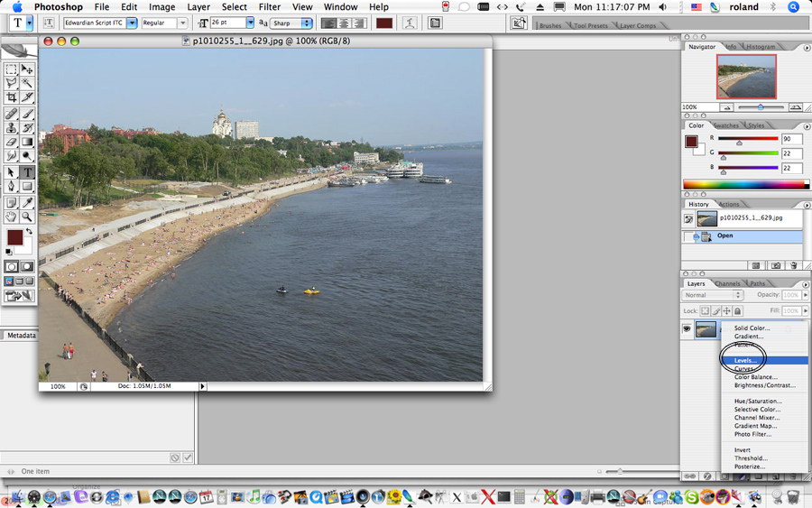Select the Magic Wand tool
The width and height of the screenshot is (812, 508).
pyautogui.click(x=27, y=83)
